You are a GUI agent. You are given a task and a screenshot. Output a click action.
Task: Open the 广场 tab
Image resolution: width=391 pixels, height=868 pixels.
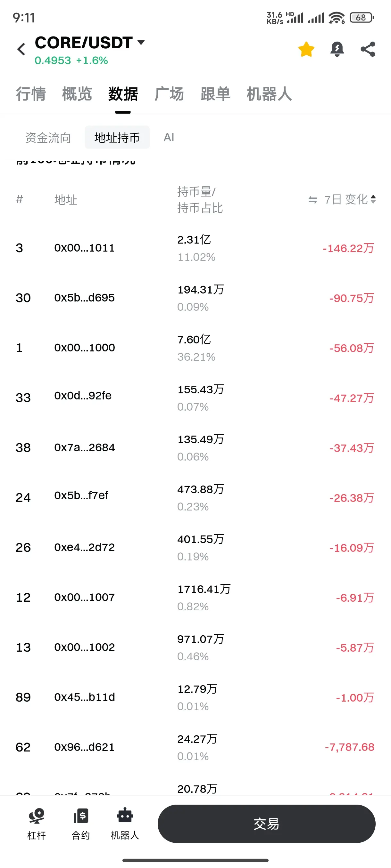click(x=169, y=94)
